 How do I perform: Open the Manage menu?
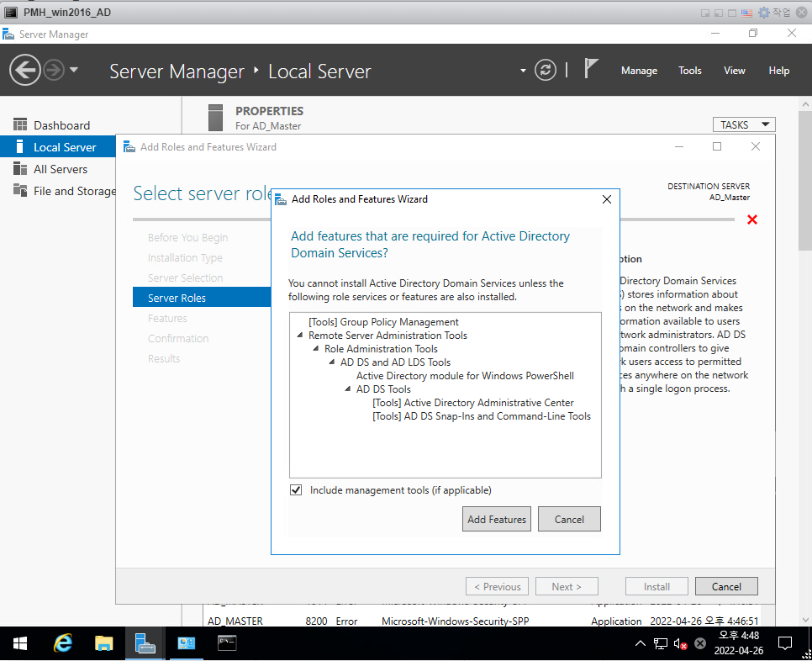point(639,71)
